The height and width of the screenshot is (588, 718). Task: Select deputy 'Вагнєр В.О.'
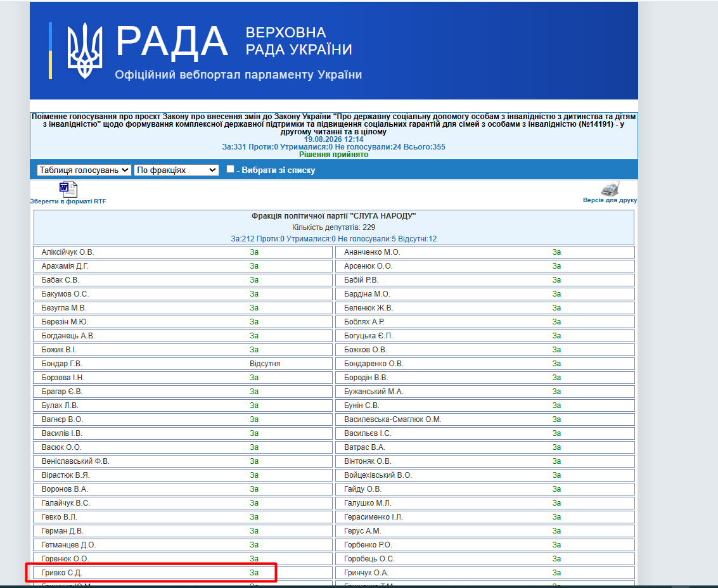click(x=62, y=419)
